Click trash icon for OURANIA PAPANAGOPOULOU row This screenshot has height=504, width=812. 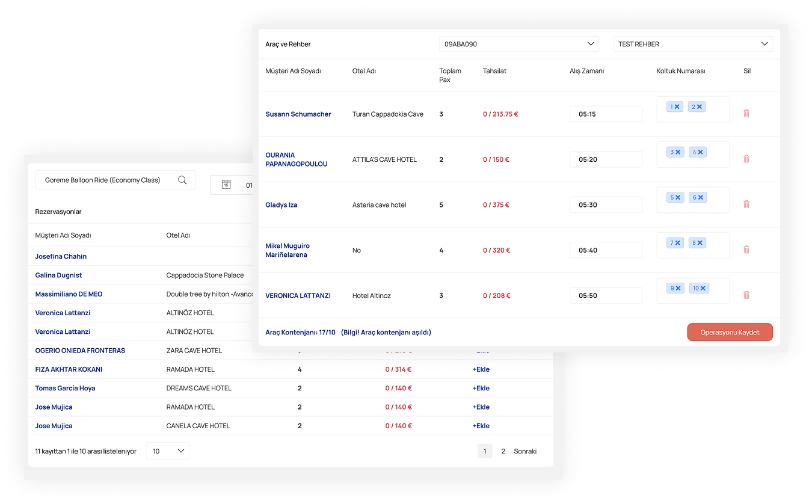pyautogui.click(x=746, y=159)
